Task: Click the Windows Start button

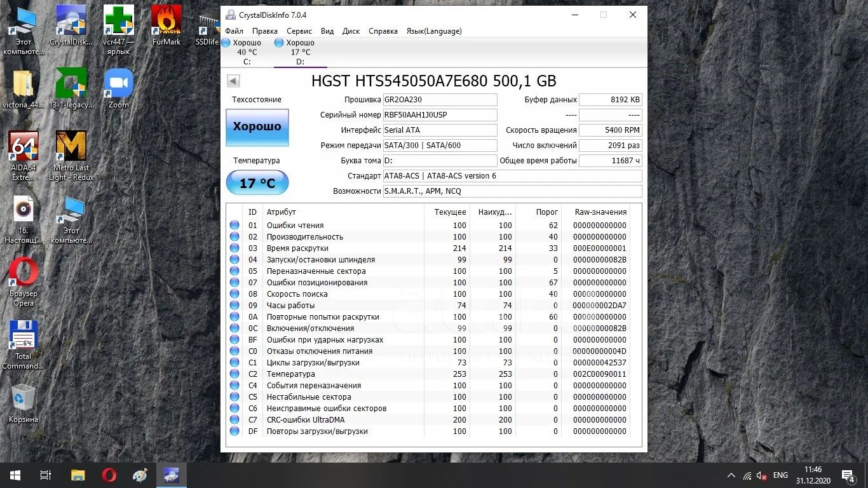Action: (x=15, y=475)
